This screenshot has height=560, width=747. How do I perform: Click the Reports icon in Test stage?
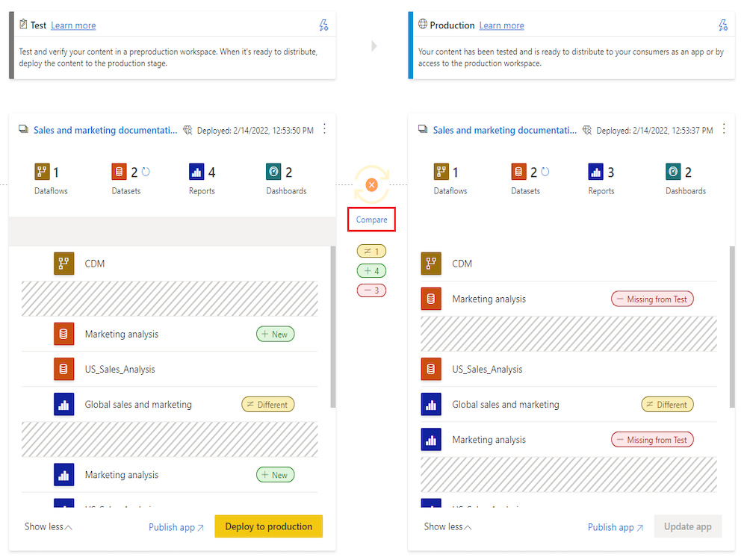[196, 172]
